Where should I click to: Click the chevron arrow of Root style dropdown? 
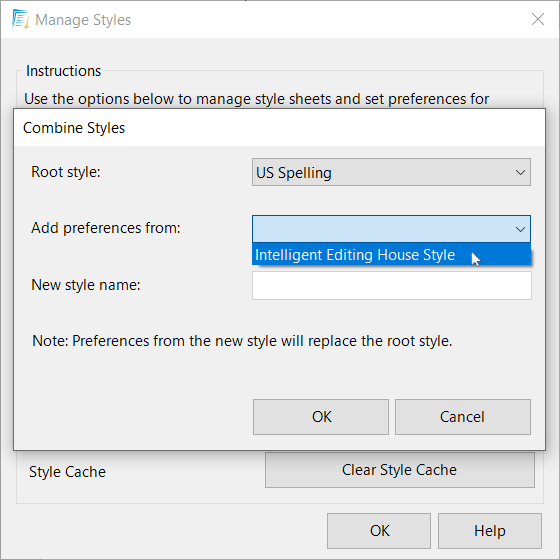[x=520, y=172]
